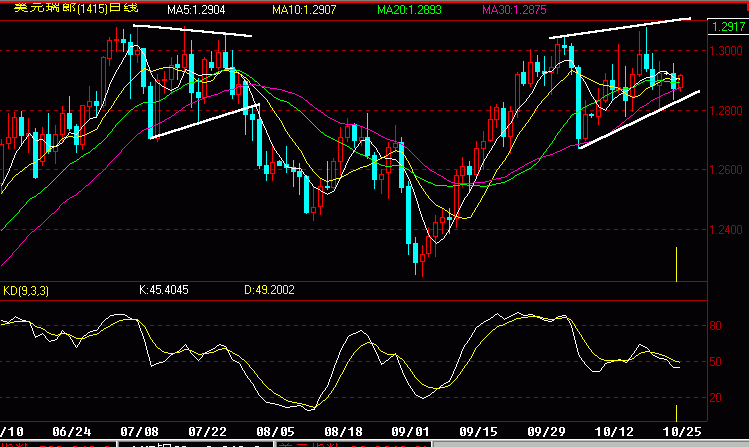This screenshot has width=749, height=447.
Task: Click the 10/12 date label
Action: click(614, 432)
